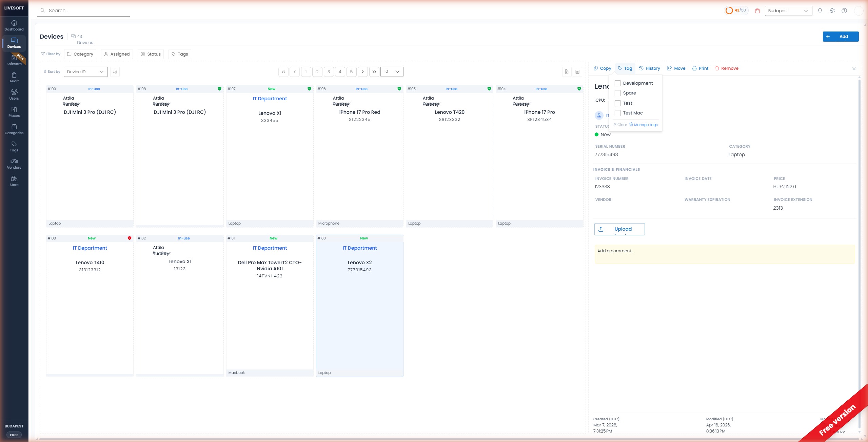Go to the Audit sidebar section
This screenshot has width=868, height=442.
pos(14,78)
